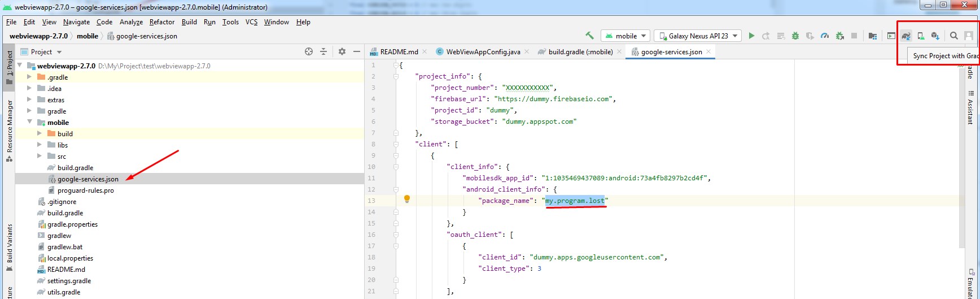This screenshot has width=980, height=299.
Task: Open the Tools menu
Action: coord(230,22)
